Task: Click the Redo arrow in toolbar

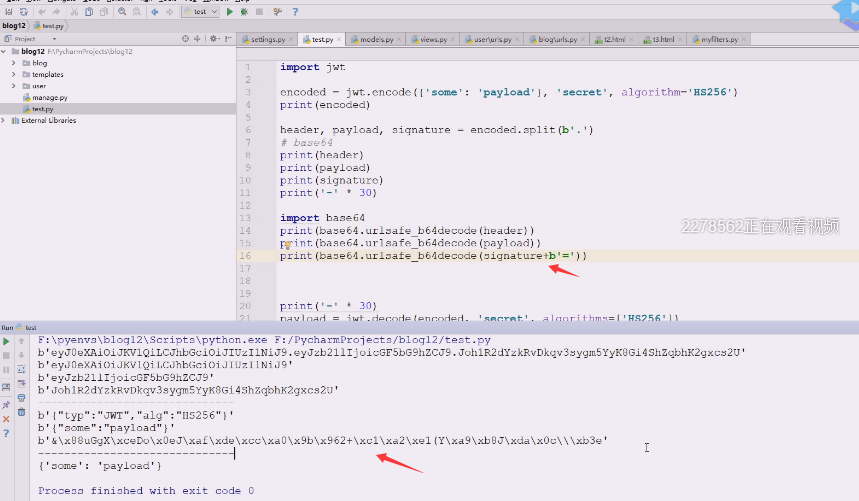Action: pyautogui.click(x=56, y=11)
